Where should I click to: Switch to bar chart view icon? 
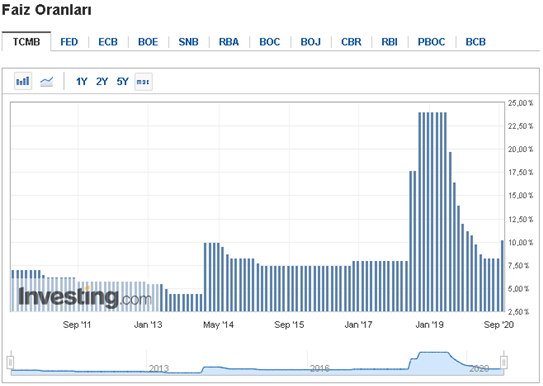(x=23, y=81)
